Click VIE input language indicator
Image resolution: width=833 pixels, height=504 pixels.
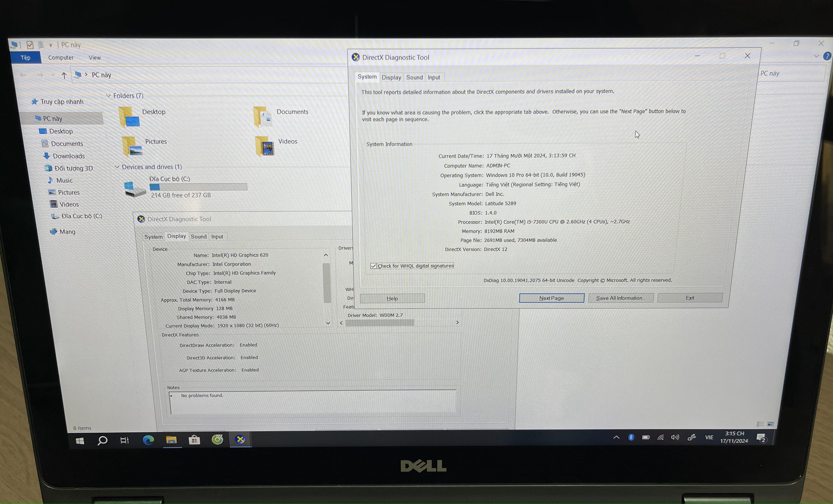[x=709, y=437]
